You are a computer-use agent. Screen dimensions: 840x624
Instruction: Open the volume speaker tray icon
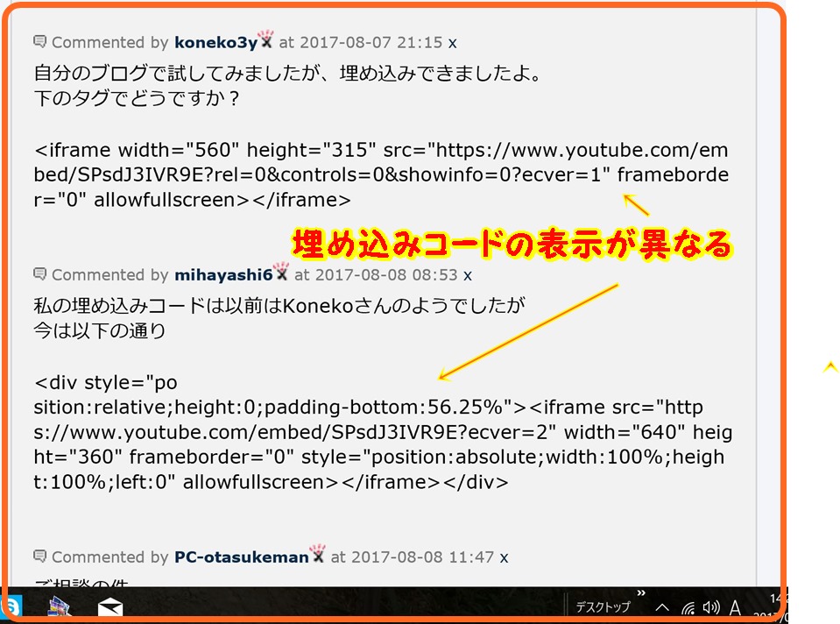[x=711, y=607]
